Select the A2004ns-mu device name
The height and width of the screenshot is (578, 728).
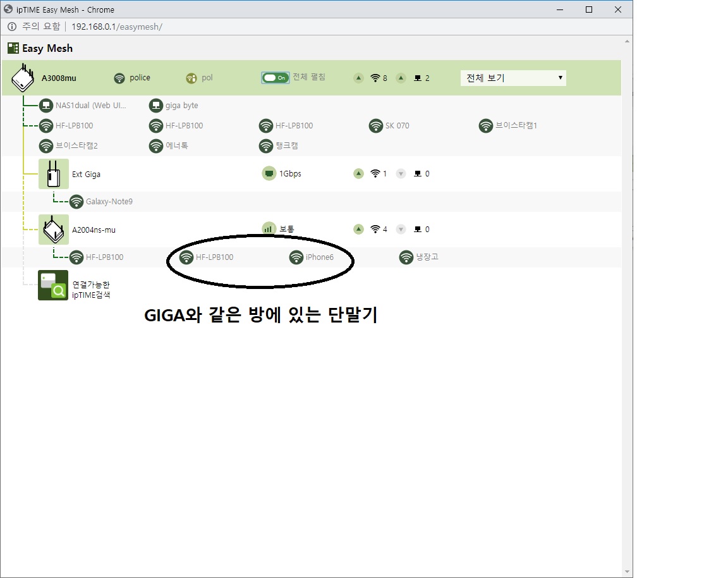(94, 230)
